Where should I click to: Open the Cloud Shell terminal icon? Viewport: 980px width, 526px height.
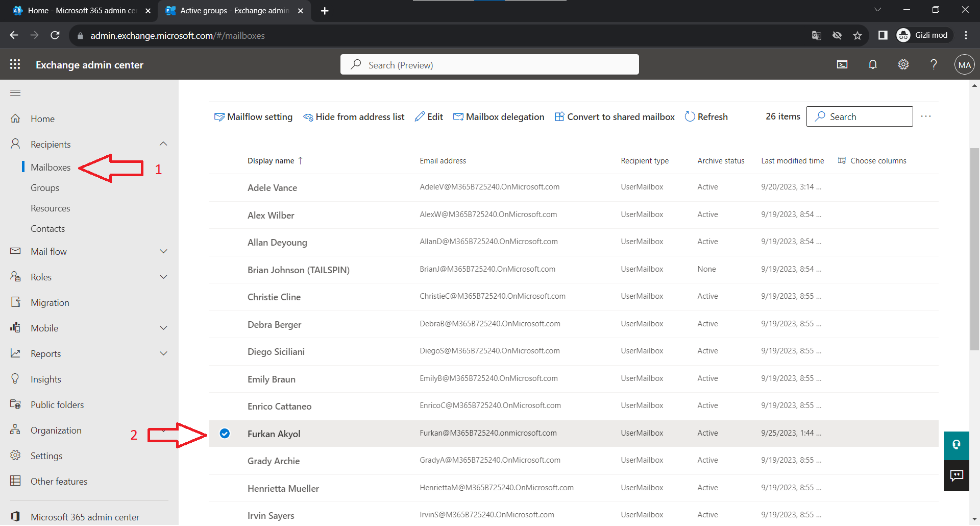[x=842, y=64]
